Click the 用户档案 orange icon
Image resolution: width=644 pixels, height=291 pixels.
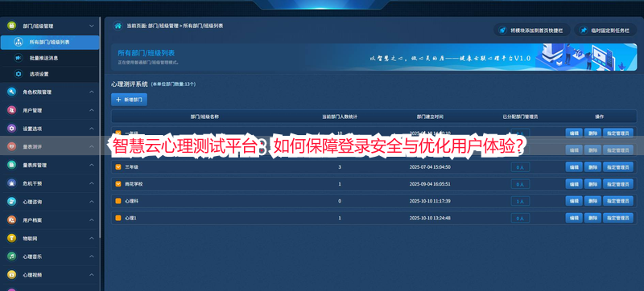(x=11, y=220)
